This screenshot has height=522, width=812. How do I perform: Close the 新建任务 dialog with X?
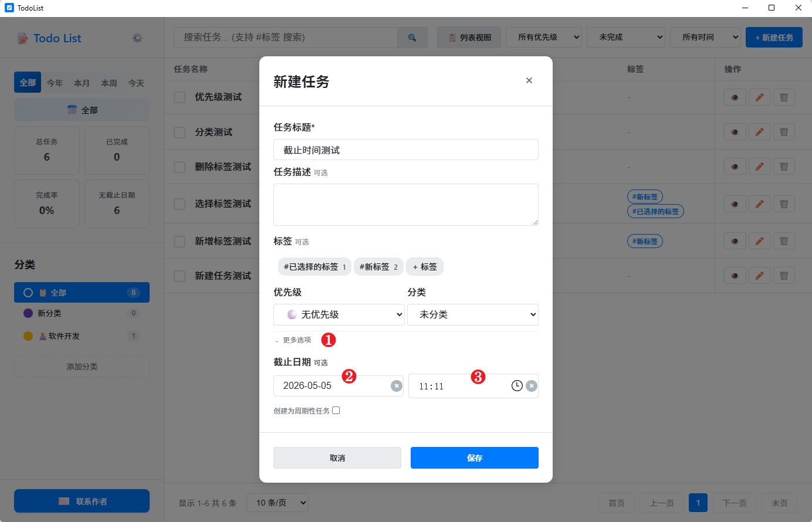click(529, 81)
